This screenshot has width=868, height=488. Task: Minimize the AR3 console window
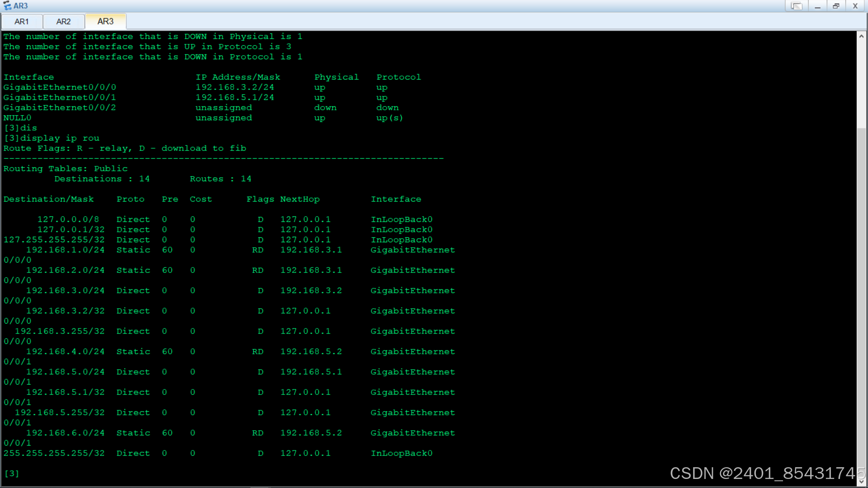click(817, 6)
